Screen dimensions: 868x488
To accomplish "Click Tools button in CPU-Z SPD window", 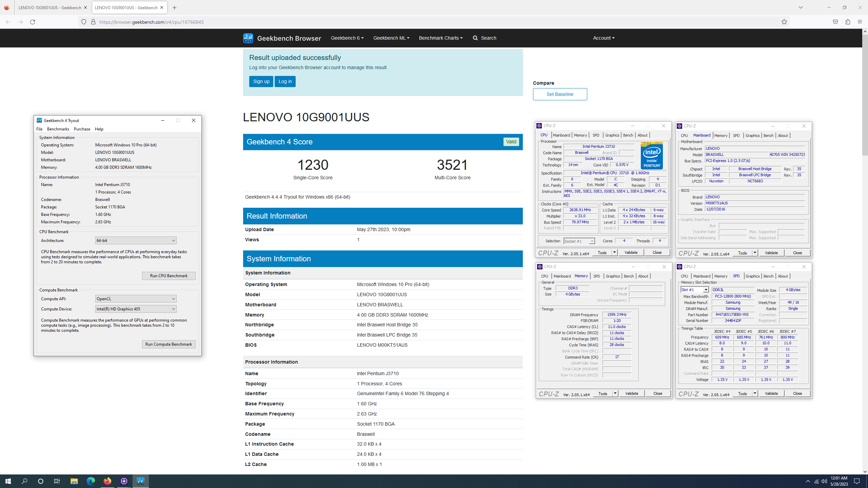I will point(742,393).
